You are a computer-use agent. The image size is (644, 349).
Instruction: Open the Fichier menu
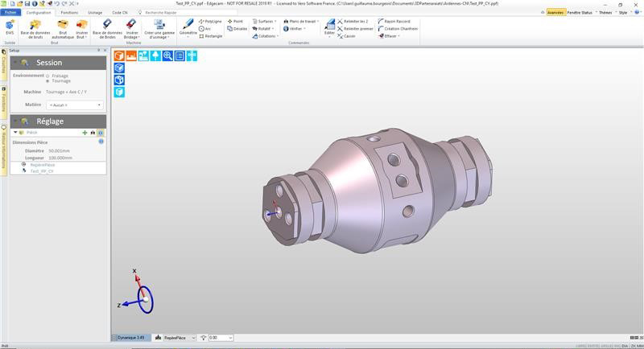(10, 13)
